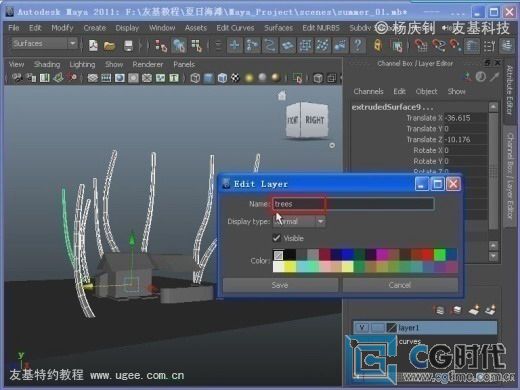Click the question mark help icon
Image resolution: width=520 pixels, height=390 pixels.
point(358,45)
